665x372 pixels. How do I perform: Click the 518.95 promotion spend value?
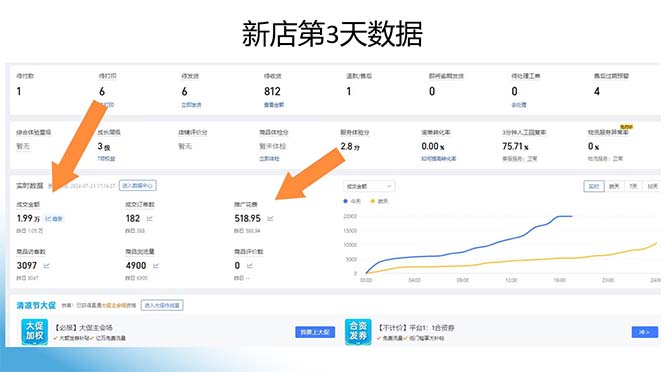(247, 218)
